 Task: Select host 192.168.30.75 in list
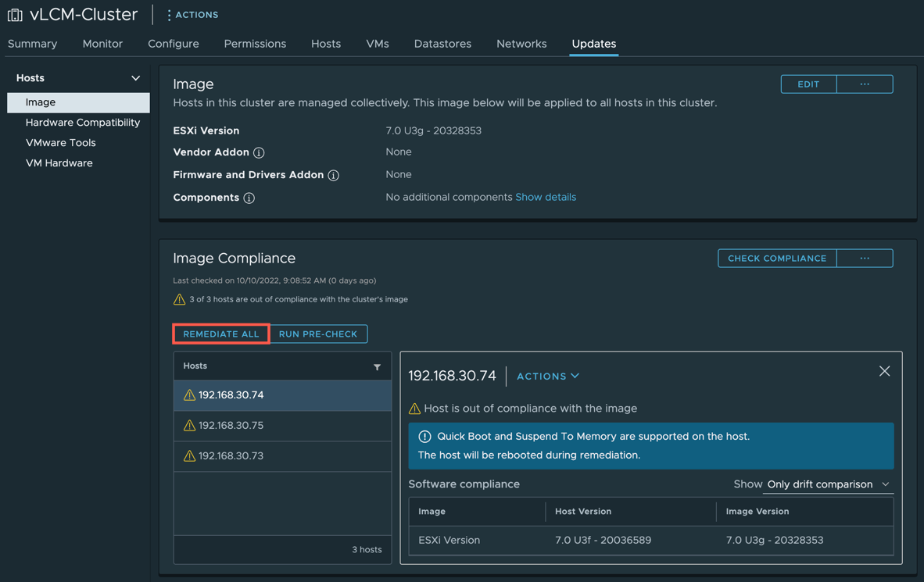click(x=231, y=426)
